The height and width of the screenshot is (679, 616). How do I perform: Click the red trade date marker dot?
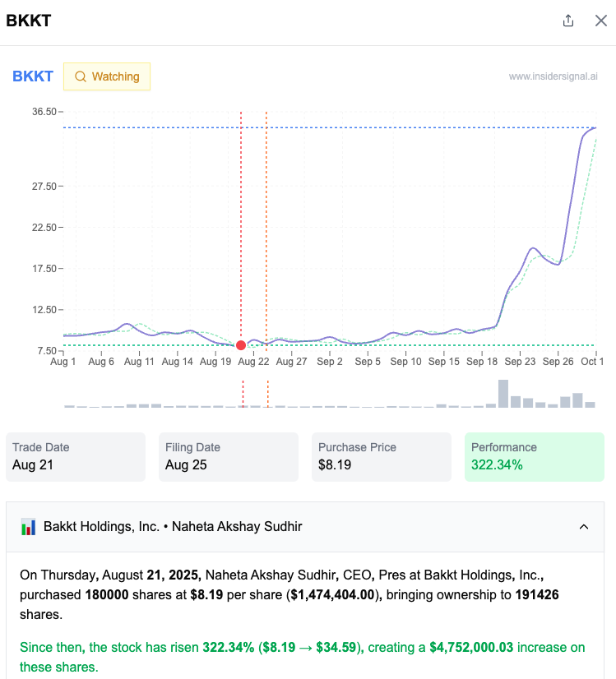[241, 345]
